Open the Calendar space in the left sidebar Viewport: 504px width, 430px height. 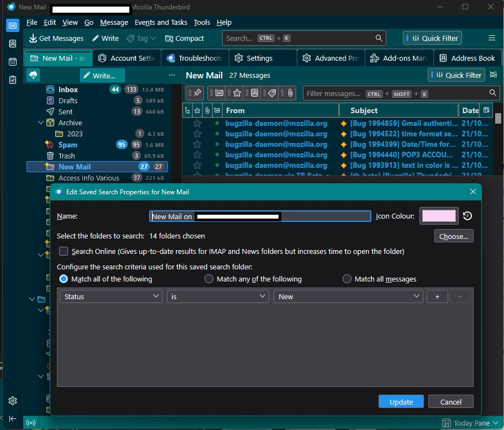[x=13, y=62]
